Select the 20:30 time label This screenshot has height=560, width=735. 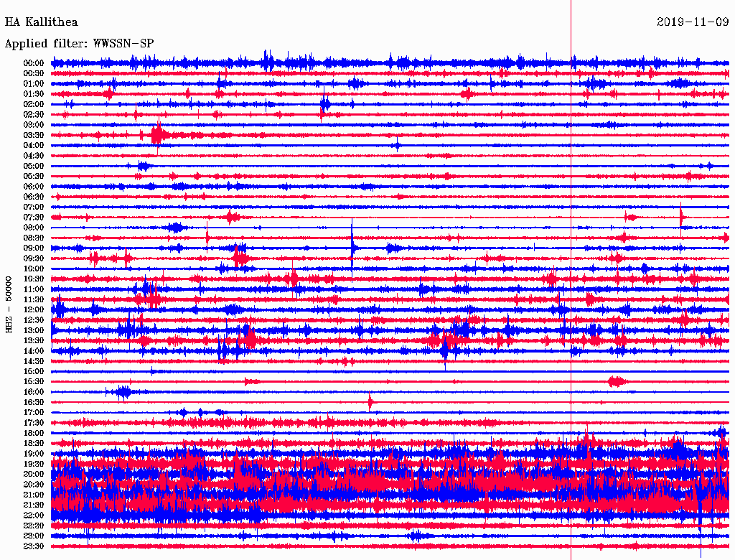[x=34, y=485]
